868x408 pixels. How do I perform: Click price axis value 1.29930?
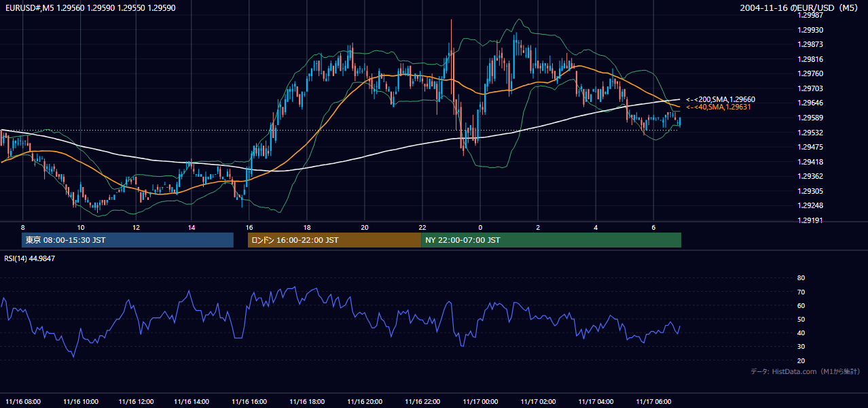[811, 30]
